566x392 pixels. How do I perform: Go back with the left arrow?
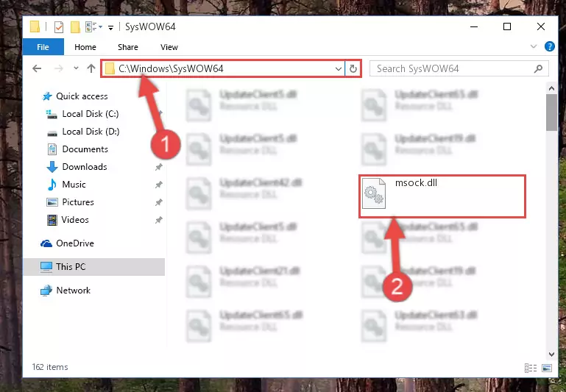tap(37, 68)
